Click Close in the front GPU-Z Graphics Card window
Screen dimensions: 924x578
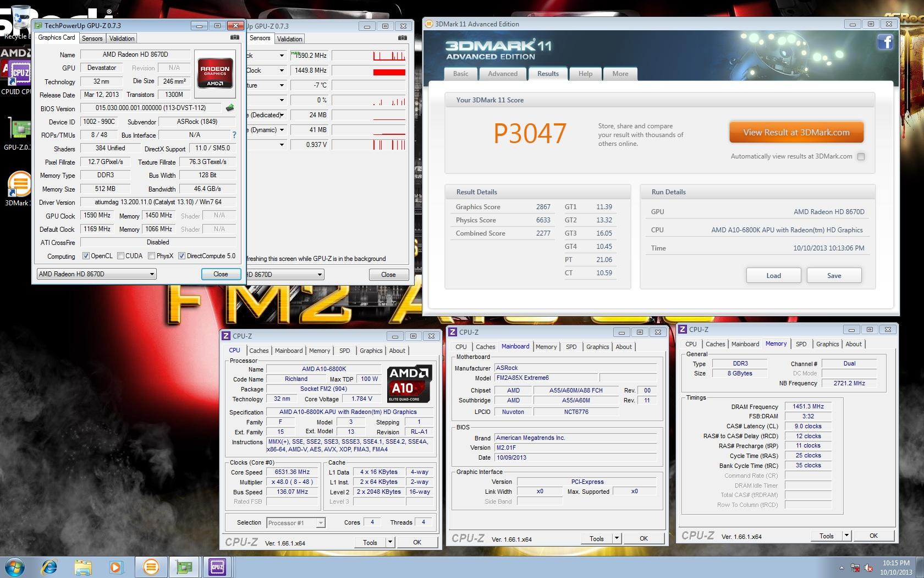pyautogui.click(x=221, y=274)
